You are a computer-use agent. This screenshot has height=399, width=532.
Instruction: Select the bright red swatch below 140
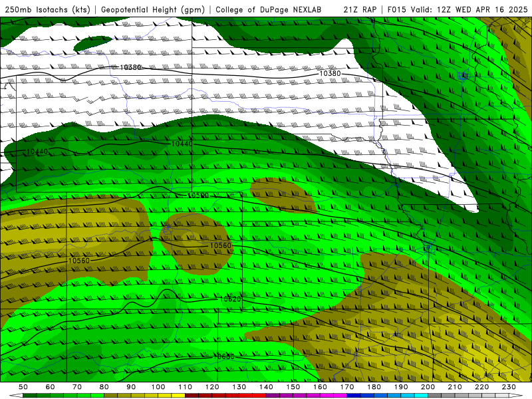259,396
